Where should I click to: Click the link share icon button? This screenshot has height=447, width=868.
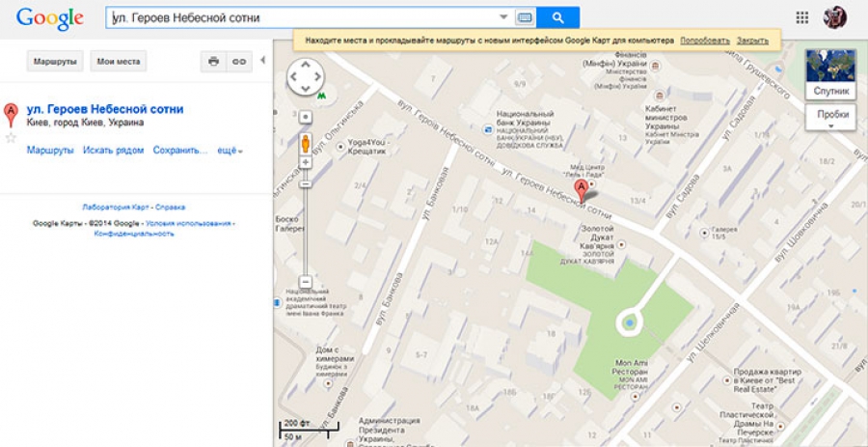coord(239,62)
